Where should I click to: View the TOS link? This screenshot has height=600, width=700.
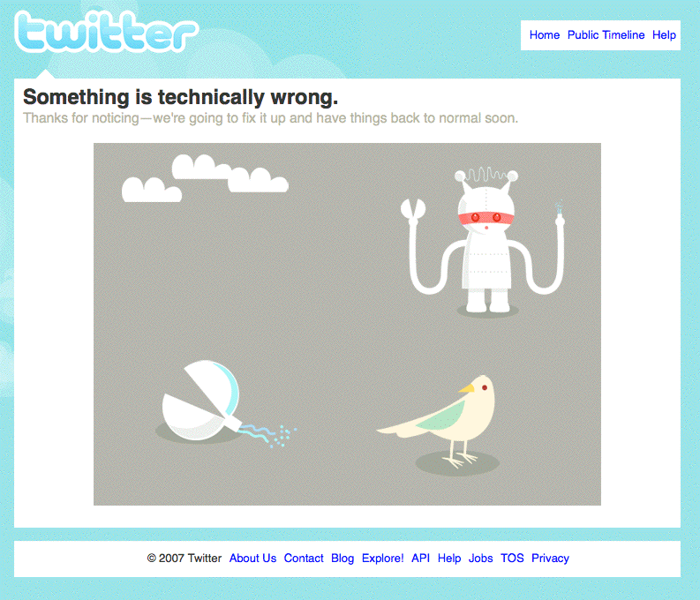(x=512, y=558)
